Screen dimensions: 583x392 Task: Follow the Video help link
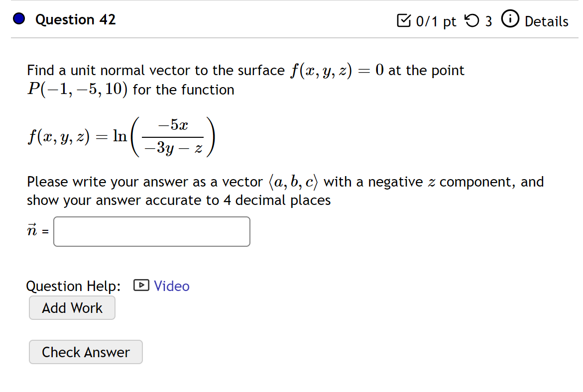[172, 286]
